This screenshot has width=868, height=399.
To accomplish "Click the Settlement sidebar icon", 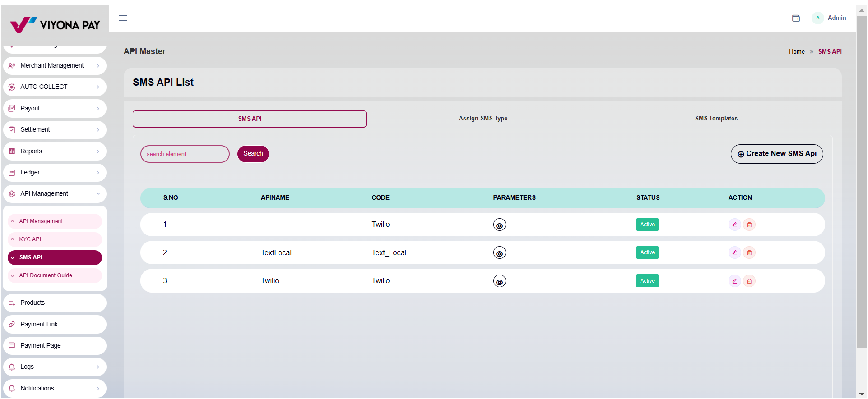I will click(12, 130).
